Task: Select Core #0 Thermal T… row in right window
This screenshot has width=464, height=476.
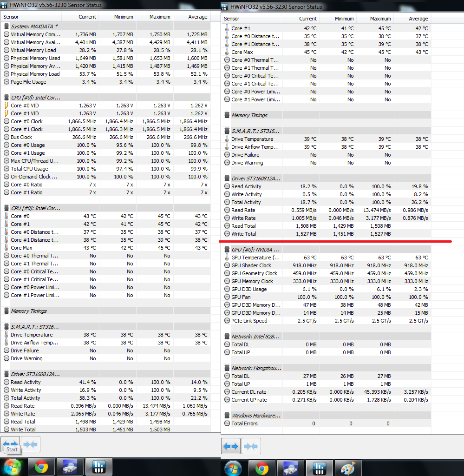Action: tap(327, 60)
